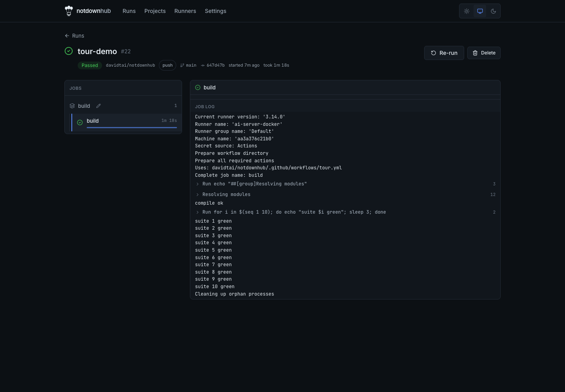This screenshot has height=392, width=565.
Task: Expand the 'Run echo ##[group]Resolving modules' section
Action: (345, 184)
